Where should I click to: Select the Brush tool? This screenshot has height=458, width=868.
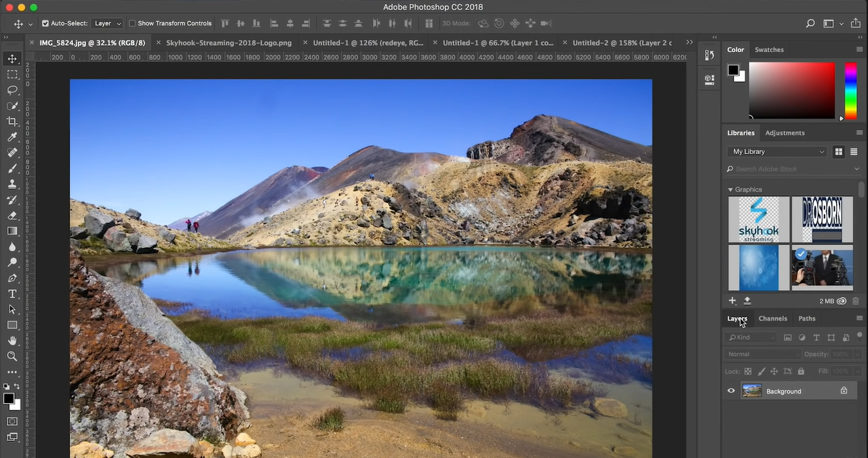(x=12, y=169)
